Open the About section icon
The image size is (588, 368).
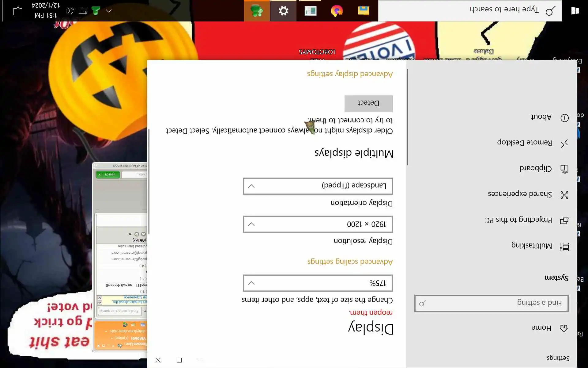click(564, 118)
